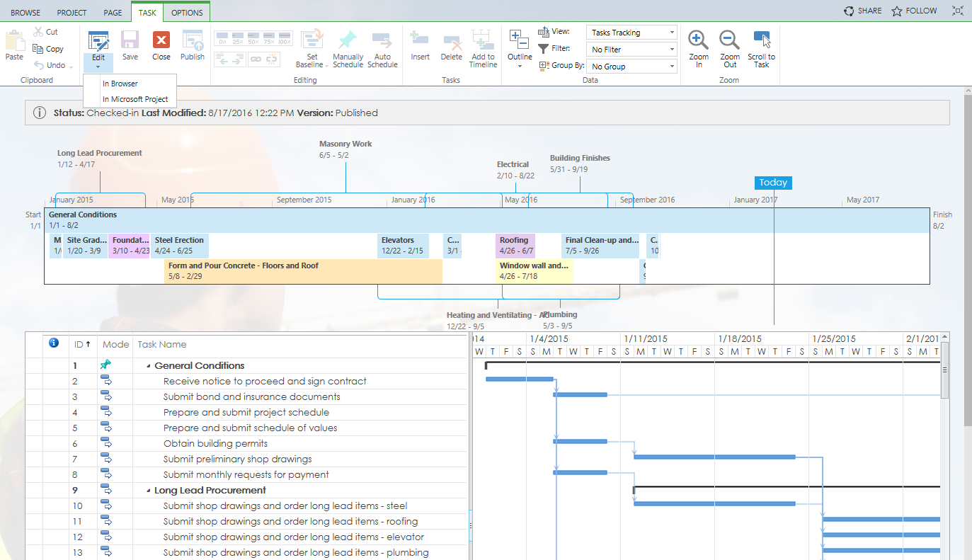972x560 pixels.
Task: Switch to the PROJECT ribbon tab
Action: pyautogui.click(x=71, y=12)
